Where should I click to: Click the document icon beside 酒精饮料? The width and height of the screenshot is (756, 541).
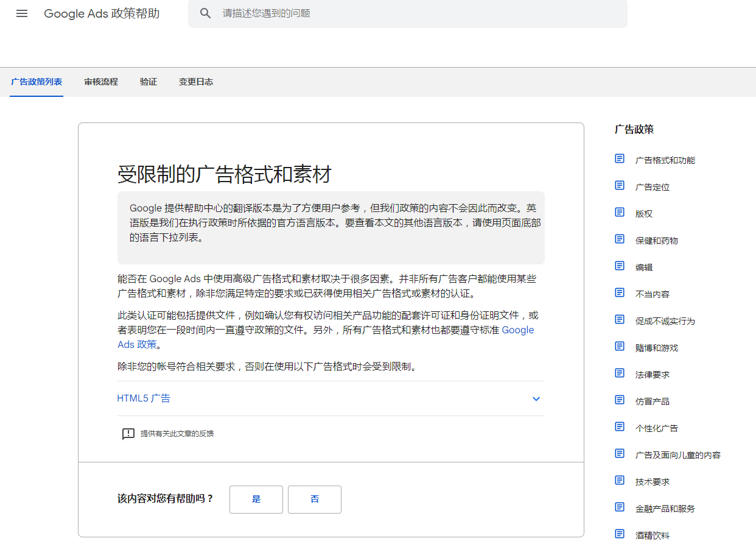[x=620, y=534]
